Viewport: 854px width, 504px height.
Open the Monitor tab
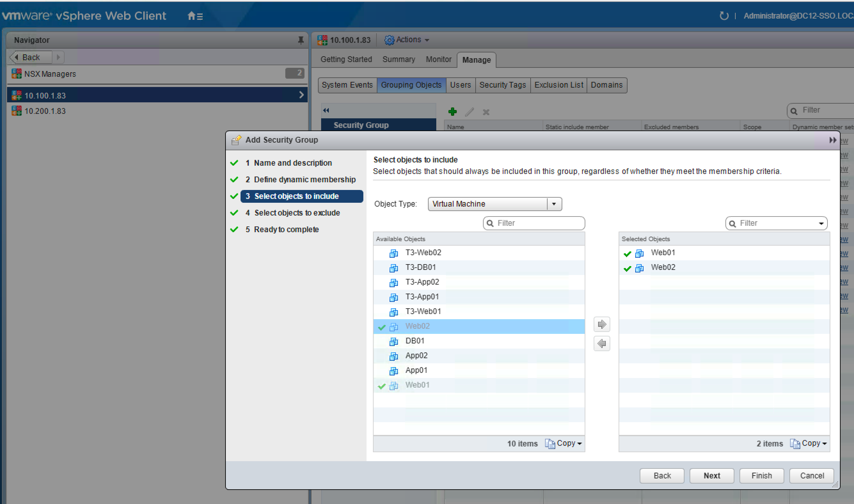pos(439,59)
